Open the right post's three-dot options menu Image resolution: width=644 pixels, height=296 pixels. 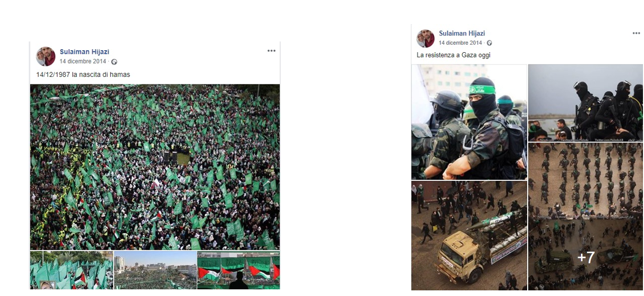pyautogui.click(x=636, y=33)
